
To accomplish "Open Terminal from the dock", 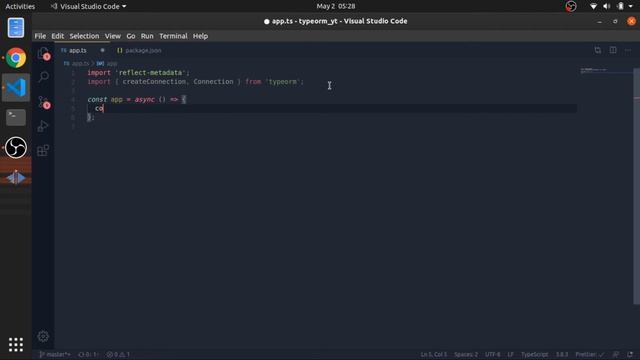I will click(x=16, y=117).
